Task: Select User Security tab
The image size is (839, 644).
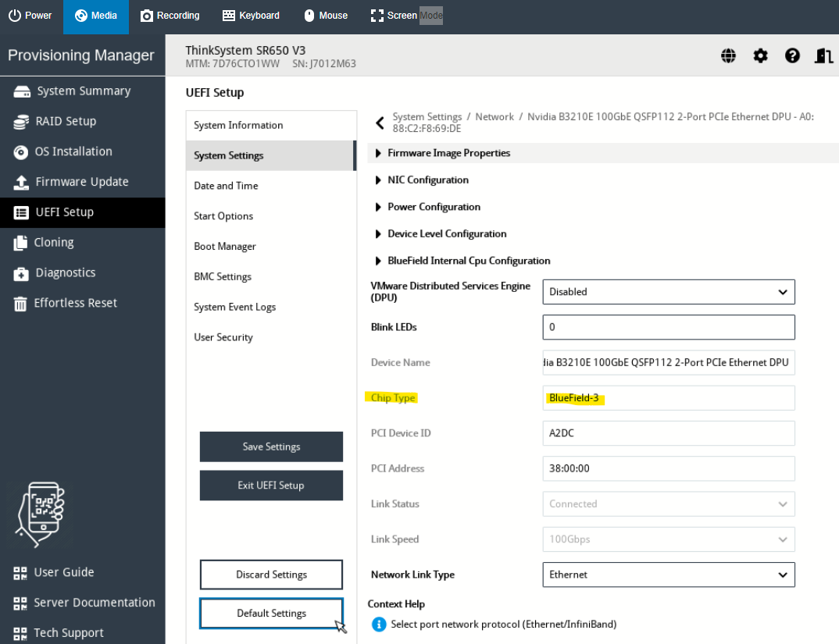Action: pyautogui.click(x=271, y=337)
